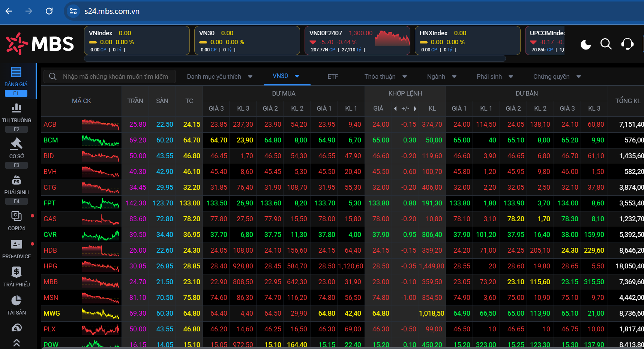Open the FPT stock symbol

pyautogui.click(x=50, y=203)
